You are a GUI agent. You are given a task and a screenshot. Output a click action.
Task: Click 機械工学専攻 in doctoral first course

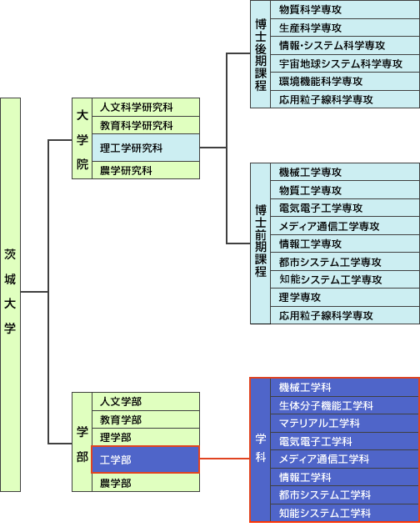(x=345, y=173)
